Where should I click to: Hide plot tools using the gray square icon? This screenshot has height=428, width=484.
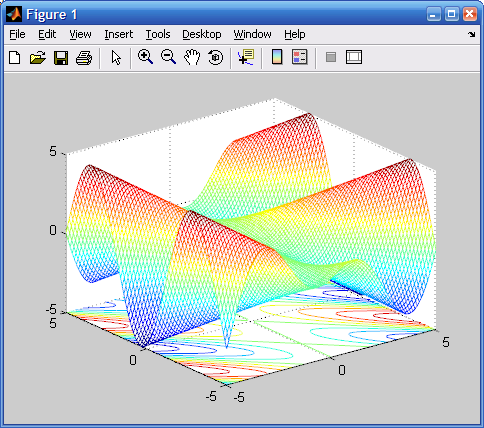[x=331, y=57]
